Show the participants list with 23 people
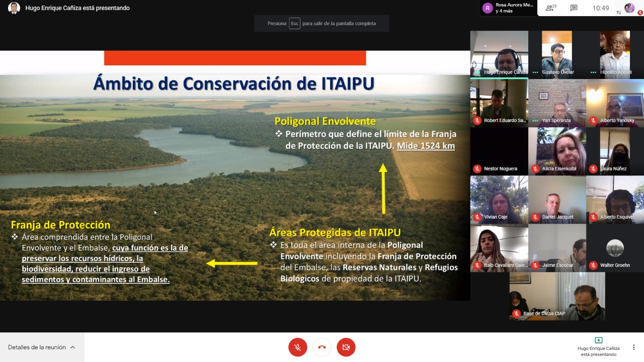The width and height of the screenshot is (644, 362). point(551,8)
